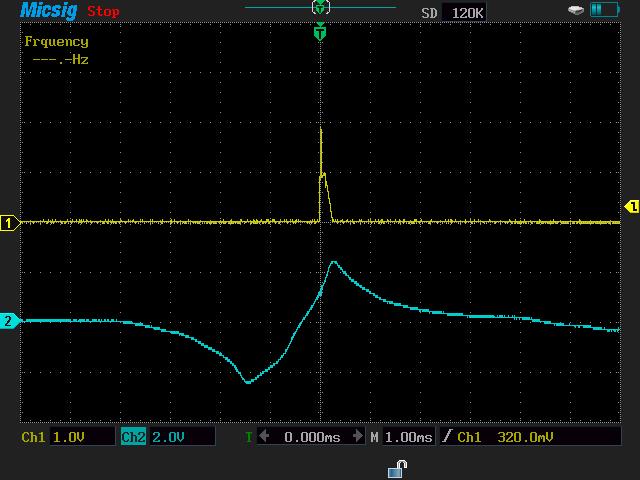Viewport: 640px width, 480px height.
Task: Toggle the highlighted Ch2 channel label
Action: point(133,437)
